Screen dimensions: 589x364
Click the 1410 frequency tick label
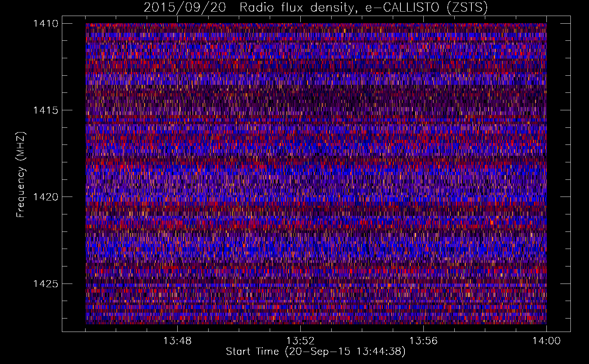point(46,24)
